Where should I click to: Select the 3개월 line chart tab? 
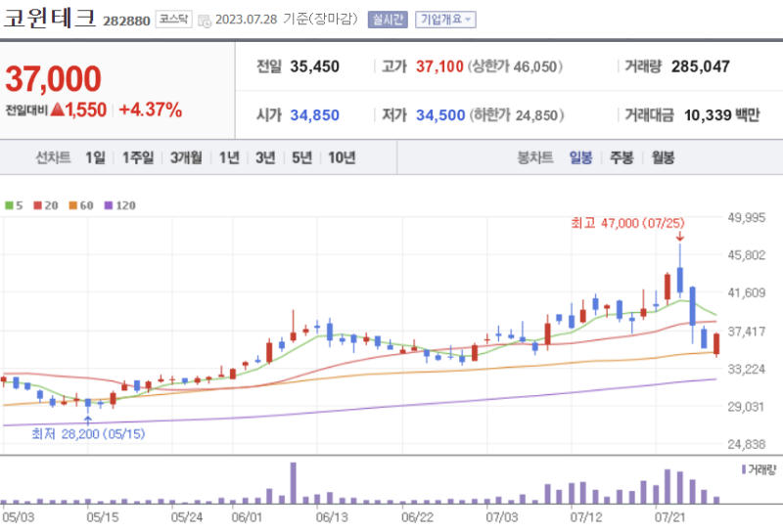pos(186,157)
